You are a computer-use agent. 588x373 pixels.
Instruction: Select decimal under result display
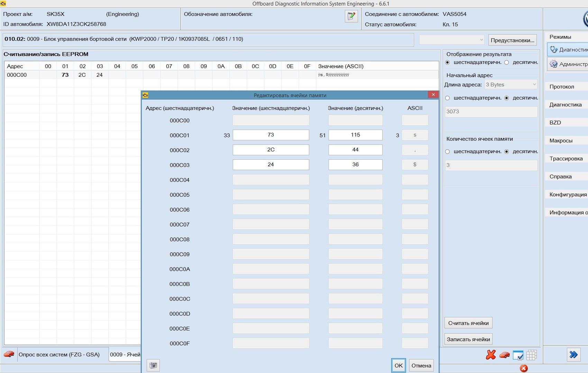(x=507, y=63)
